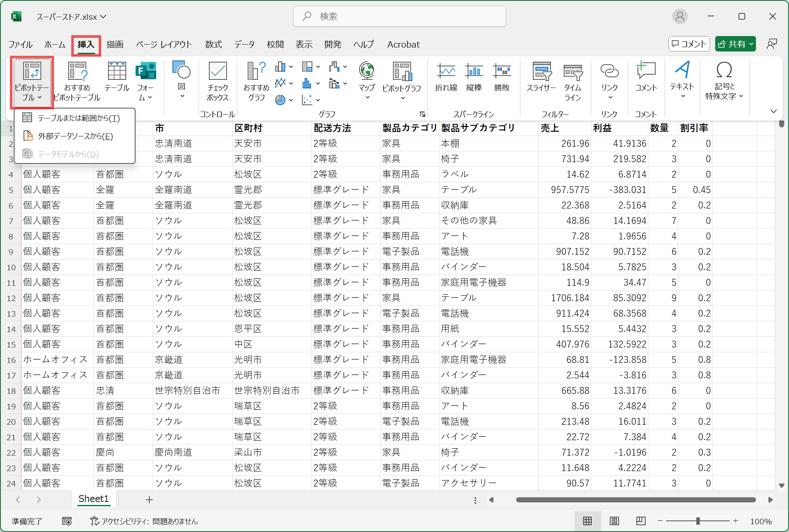The height and width of the screenshot is (532, 789).
Task: Open the chart dialog launcher
Action: point(423,114)
